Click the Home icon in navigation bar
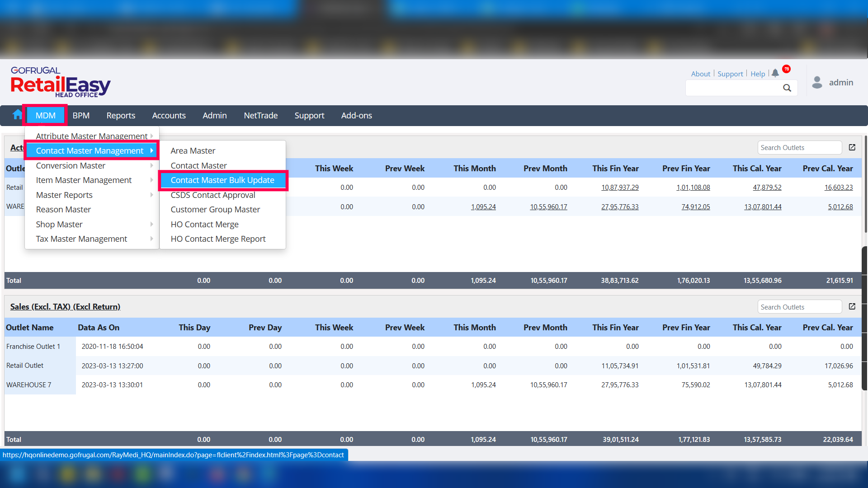 tap(17, 115)
